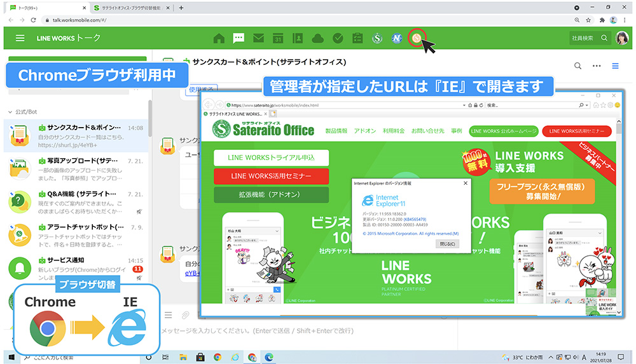
Task: Click Windows taskbar search box
Action: (81, 358)
